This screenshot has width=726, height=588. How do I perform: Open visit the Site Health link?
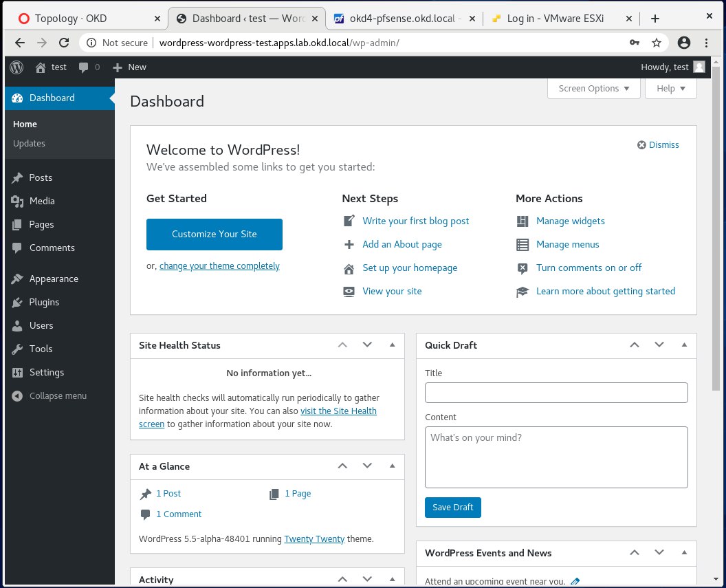click(x=338, y=411)
